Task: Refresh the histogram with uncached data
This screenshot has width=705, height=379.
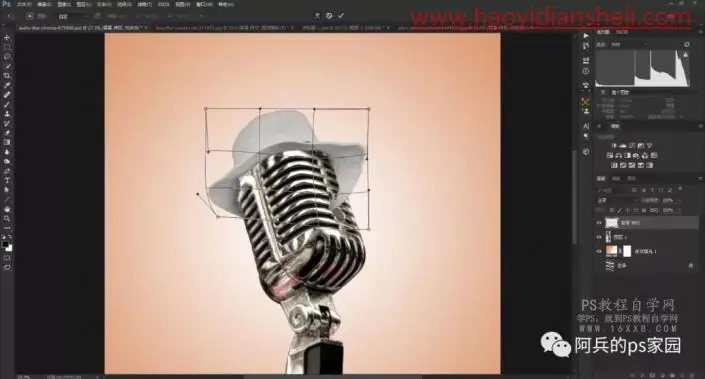Action: point(686,45)
